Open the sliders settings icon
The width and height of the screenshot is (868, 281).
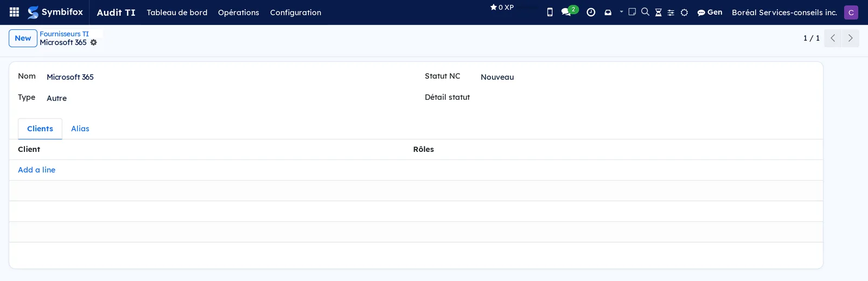click(671, 12)
